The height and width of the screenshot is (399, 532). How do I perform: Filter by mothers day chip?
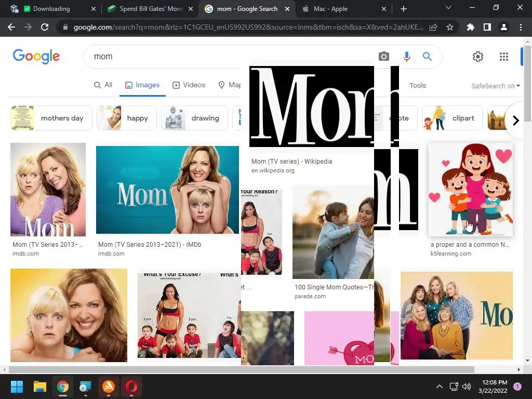[51, 118]
